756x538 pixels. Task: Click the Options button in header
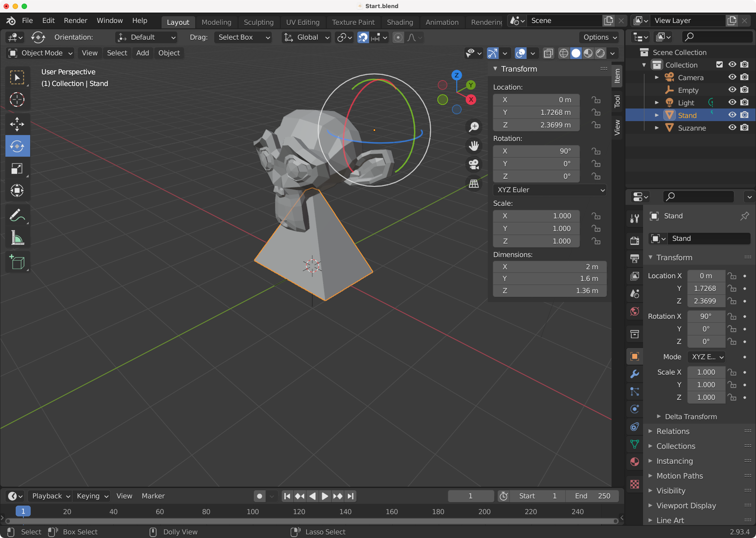tap(600, 37)
